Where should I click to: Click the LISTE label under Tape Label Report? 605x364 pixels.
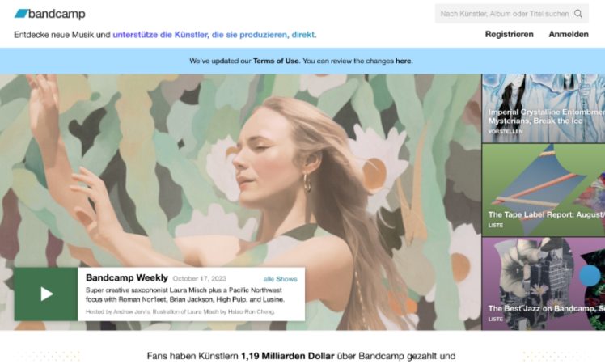click(x=496, y=226)
